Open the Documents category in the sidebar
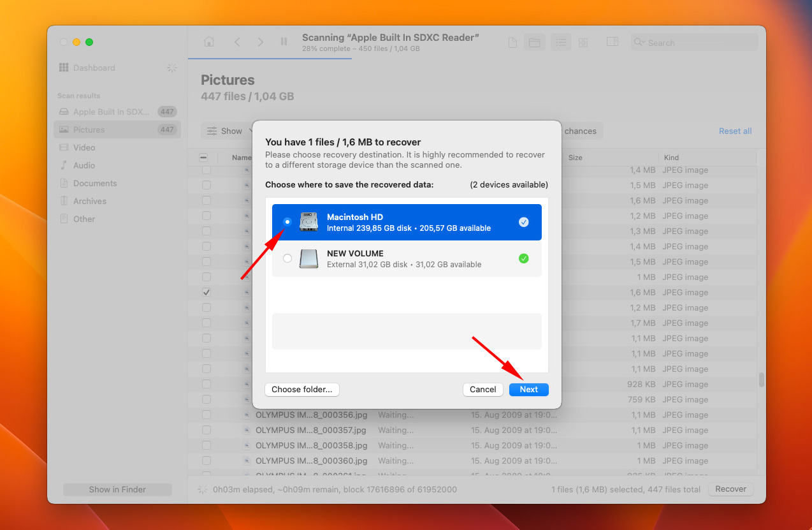This screenshot has width=812, height=530. click(x=95, y=183)
